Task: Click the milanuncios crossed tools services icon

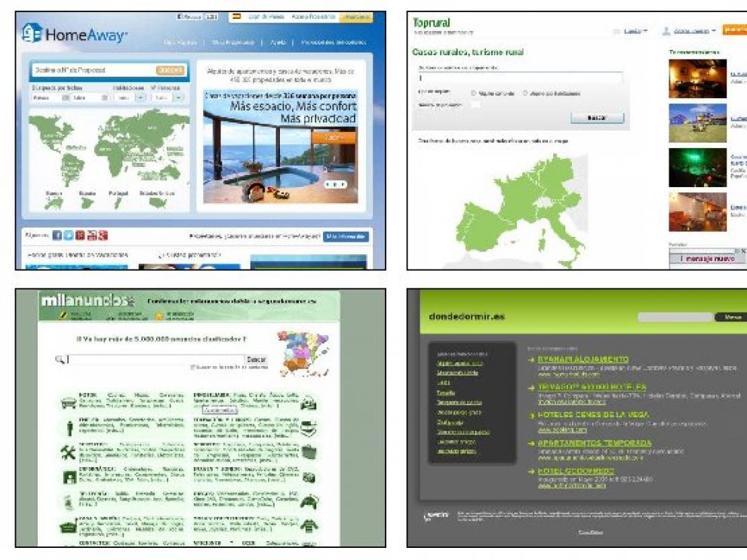Action: pyautogui.click(x=68, y=452)
